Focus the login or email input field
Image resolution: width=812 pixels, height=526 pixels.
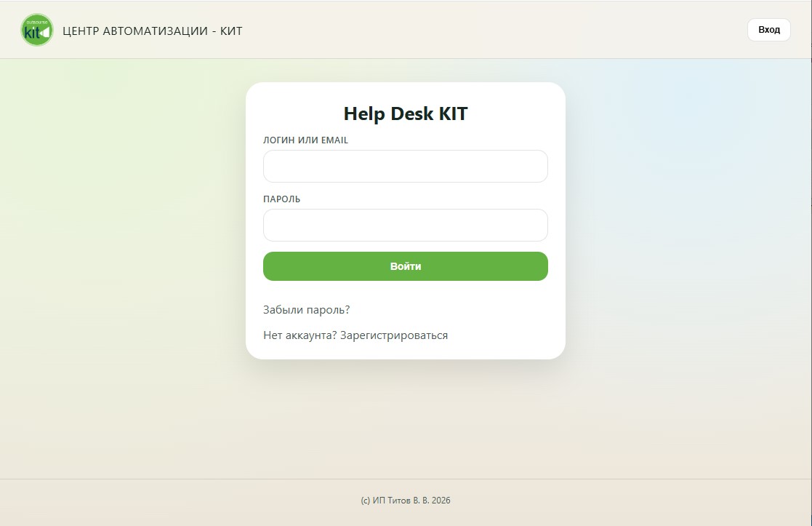[x=405, y=166]
